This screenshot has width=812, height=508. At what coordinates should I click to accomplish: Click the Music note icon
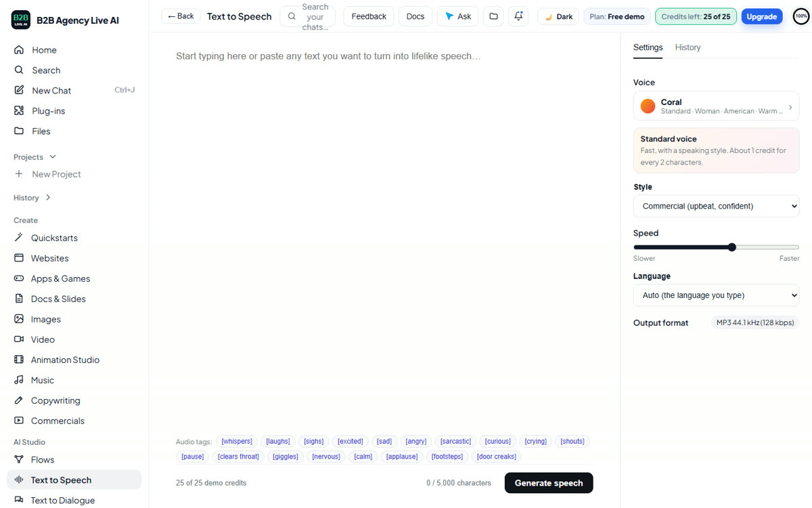[19, 380]
